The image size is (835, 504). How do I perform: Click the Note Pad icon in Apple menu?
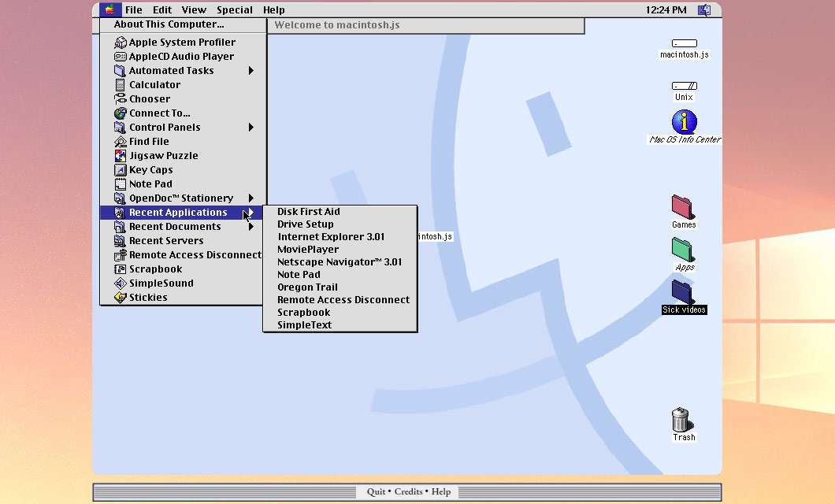[x=121, y=184]
